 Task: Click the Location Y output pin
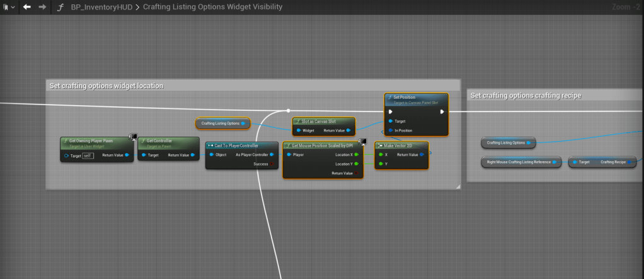point(356,164)
